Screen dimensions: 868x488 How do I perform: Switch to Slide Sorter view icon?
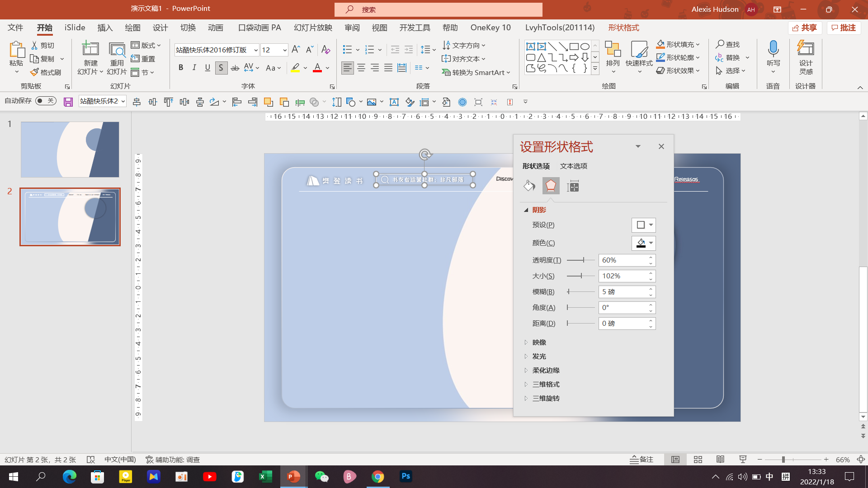(698, 460)
